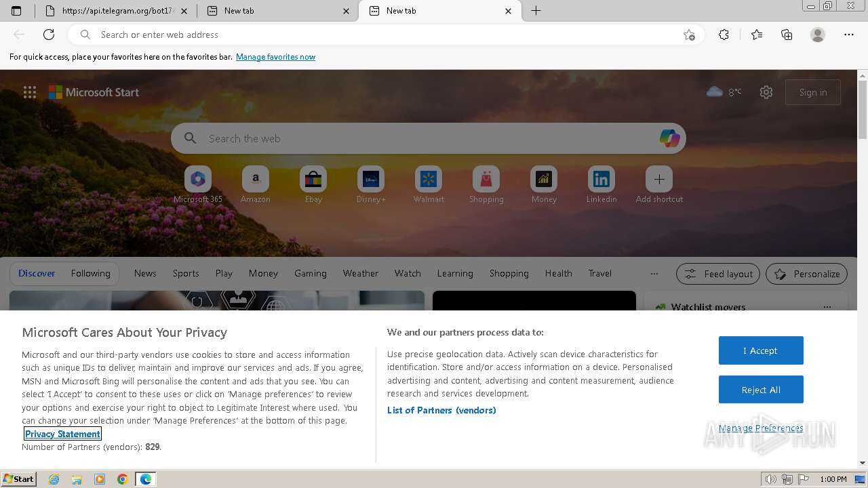Open the browser profile avatar

click(x=818, y=35)
